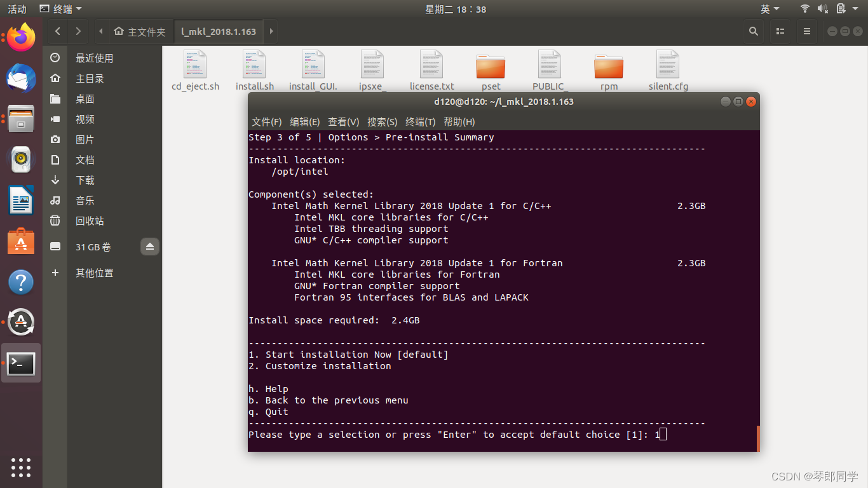
Task: Click "1. Start installation Now [default]" line
Action: [348, 355]
